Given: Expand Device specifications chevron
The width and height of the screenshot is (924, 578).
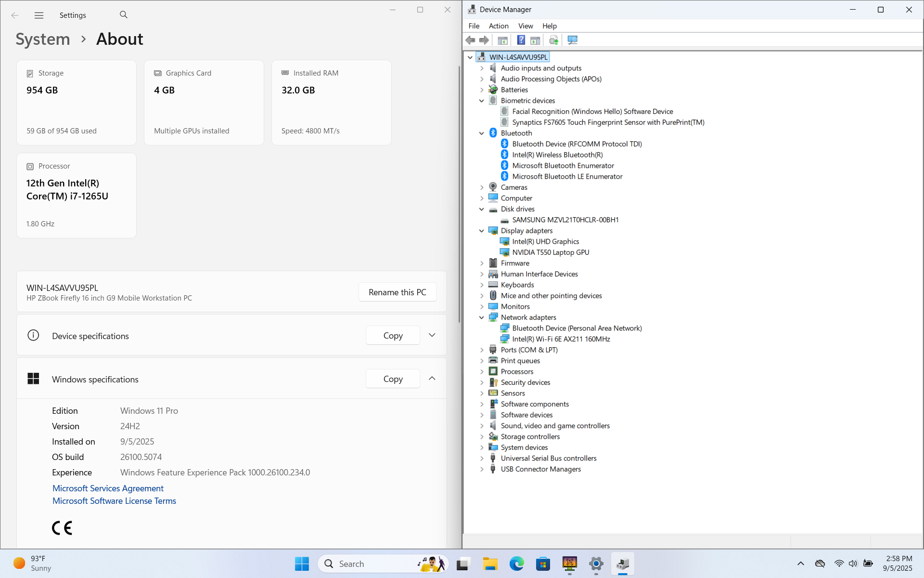Looking at the screenshot, I should tap(432, 335).
